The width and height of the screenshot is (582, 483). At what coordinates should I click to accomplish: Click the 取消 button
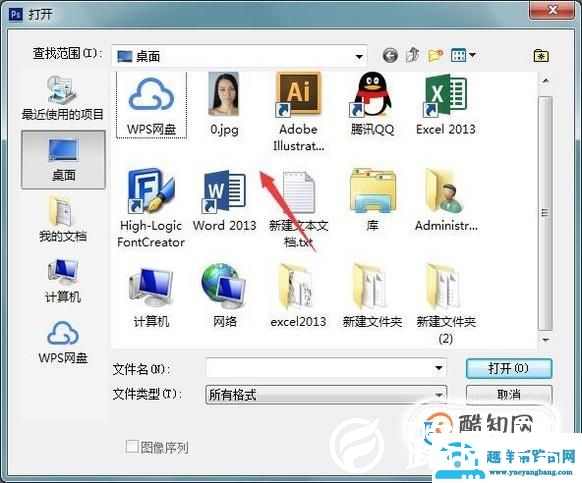509,394
